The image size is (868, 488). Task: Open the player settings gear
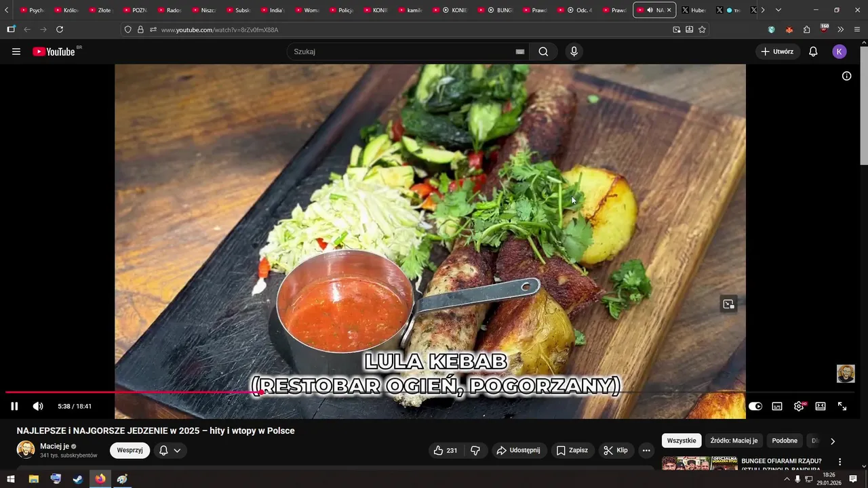tap(799, 406)
